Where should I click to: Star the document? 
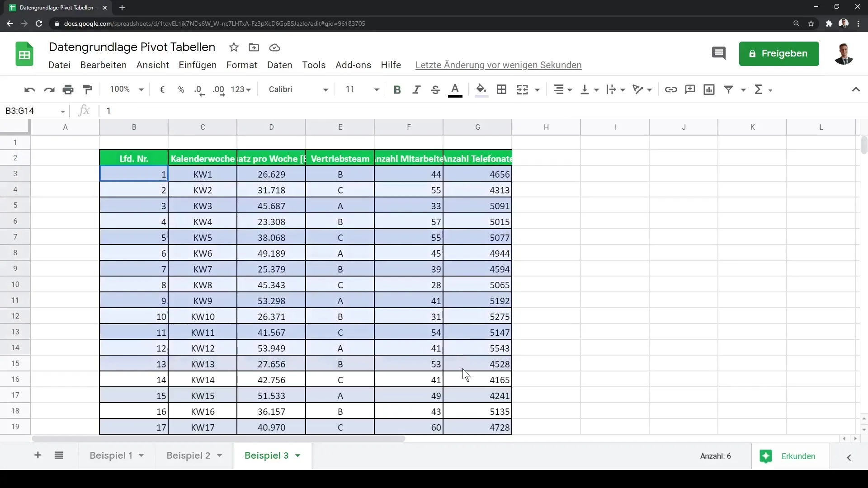click(234, 47)
